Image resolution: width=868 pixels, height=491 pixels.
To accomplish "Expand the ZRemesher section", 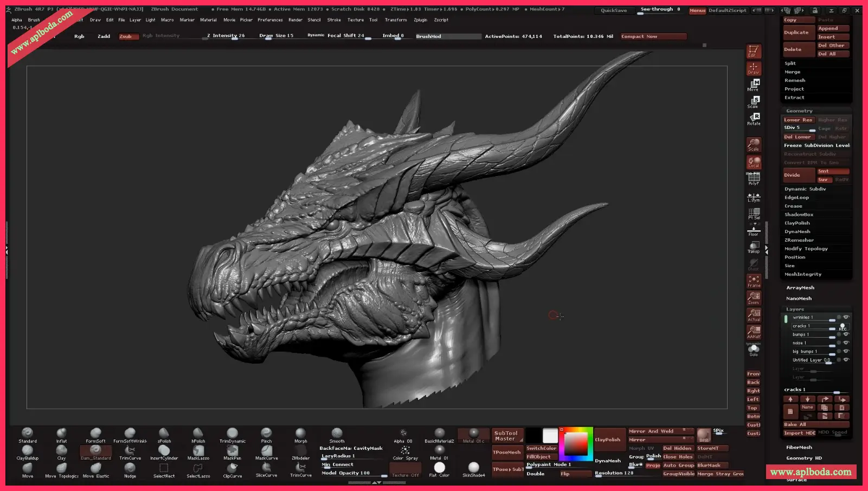I will [x=799, y=240].
